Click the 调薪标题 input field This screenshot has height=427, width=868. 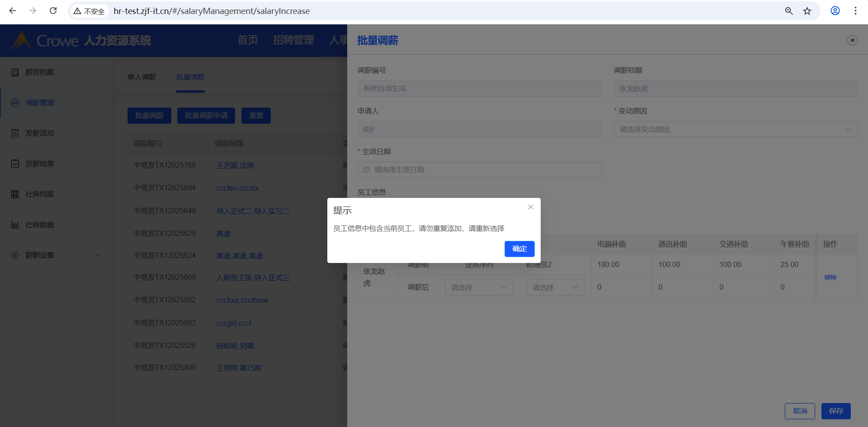[x=736, y=89]
